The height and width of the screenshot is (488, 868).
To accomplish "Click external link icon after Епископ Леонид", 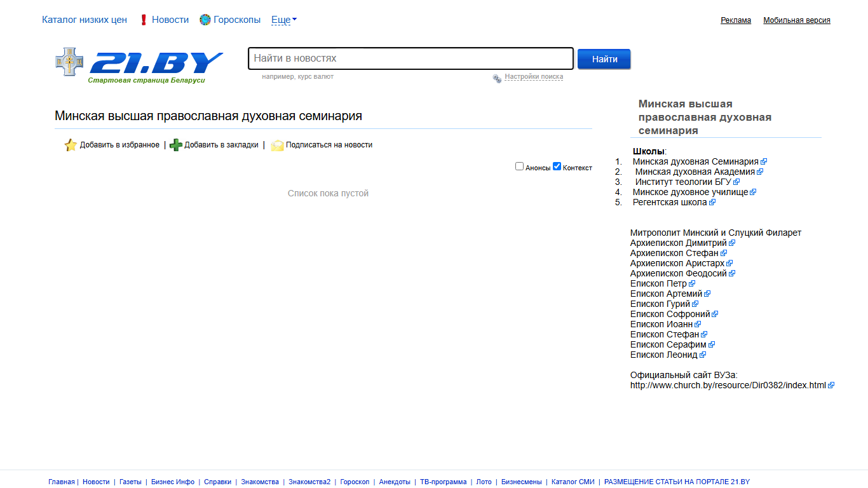I will 703,355.
